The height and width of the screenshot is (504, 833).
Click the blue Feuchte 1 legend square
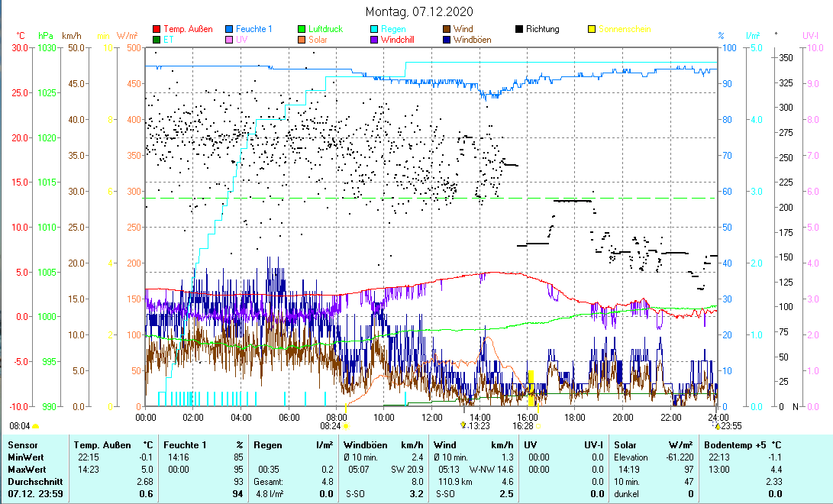tap(230, 30)
